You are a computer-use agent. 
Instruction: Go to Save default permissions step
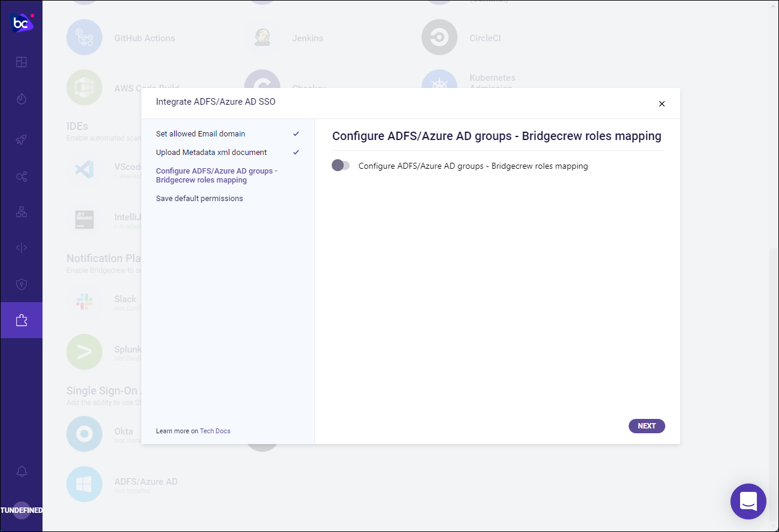pyautogui.click(x=199, y=199)
